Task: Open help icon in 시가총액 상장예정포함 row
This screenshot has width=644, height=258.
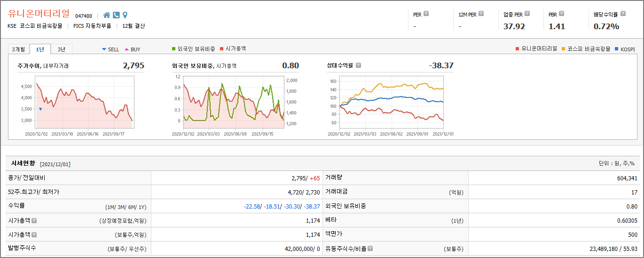Action: tap(34, 220)
